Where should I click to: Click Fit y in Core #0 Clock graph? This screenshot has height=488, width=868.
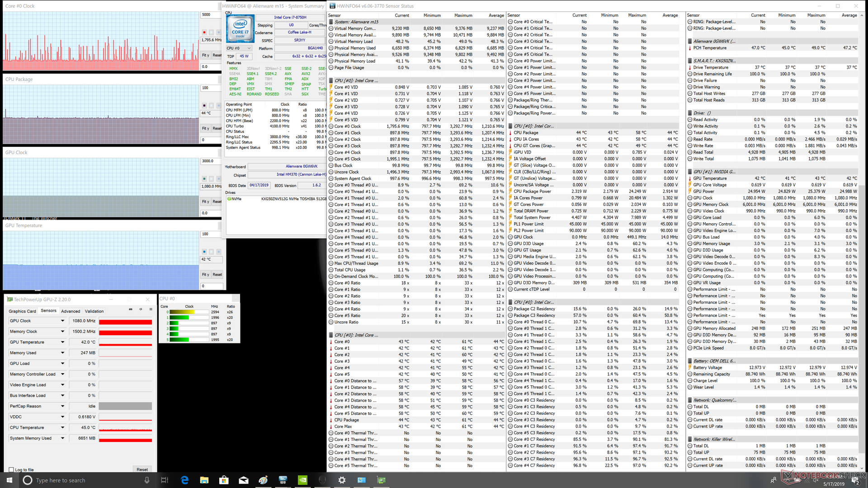(205, 55)
